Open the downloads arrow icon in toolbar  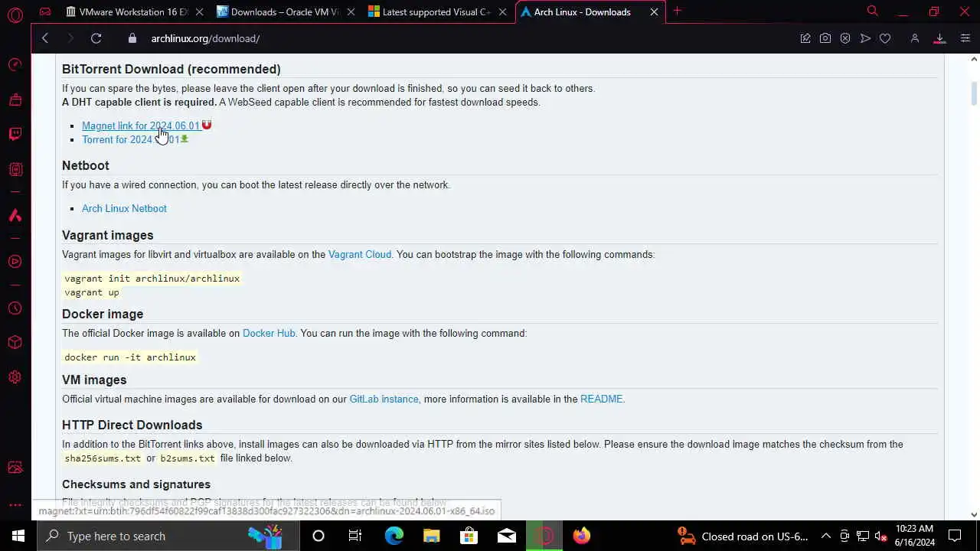[939, 38]
